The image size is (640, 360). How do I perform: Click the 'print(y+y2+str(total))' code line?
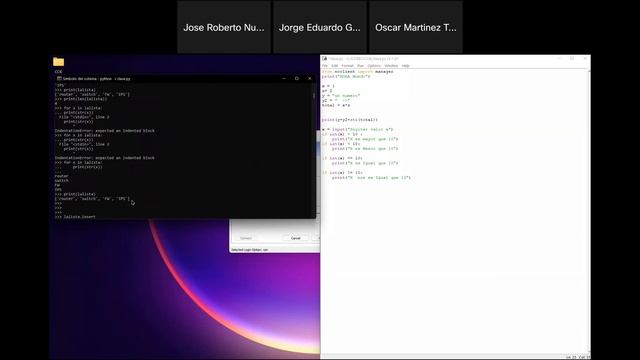click(350, 120)
